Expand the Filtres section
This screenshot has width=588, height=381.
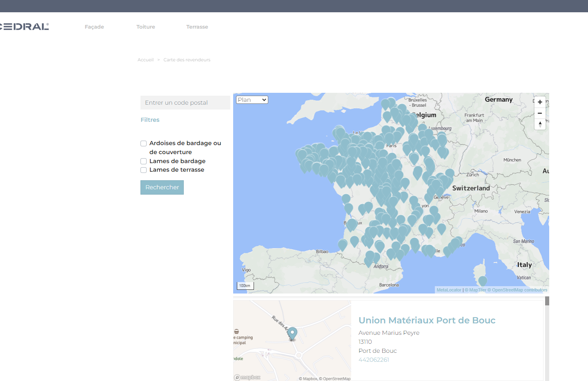(x=150, y=120)
